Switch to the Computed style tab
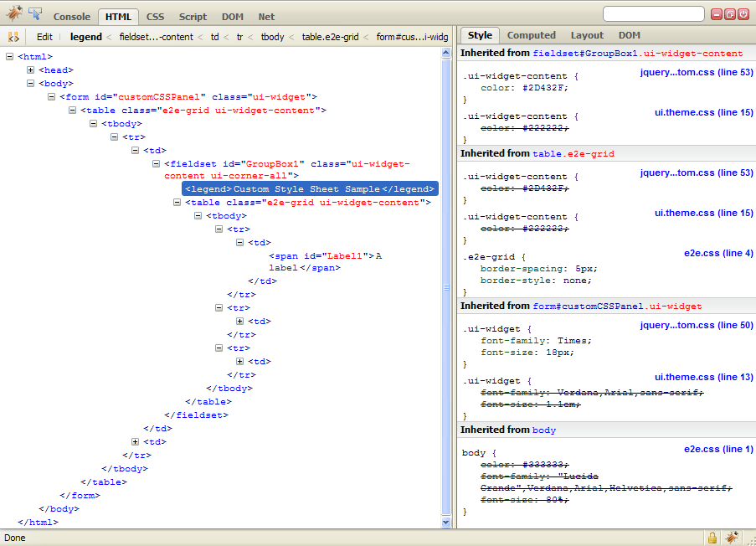 pyautogui.click(x=531, y=35)
